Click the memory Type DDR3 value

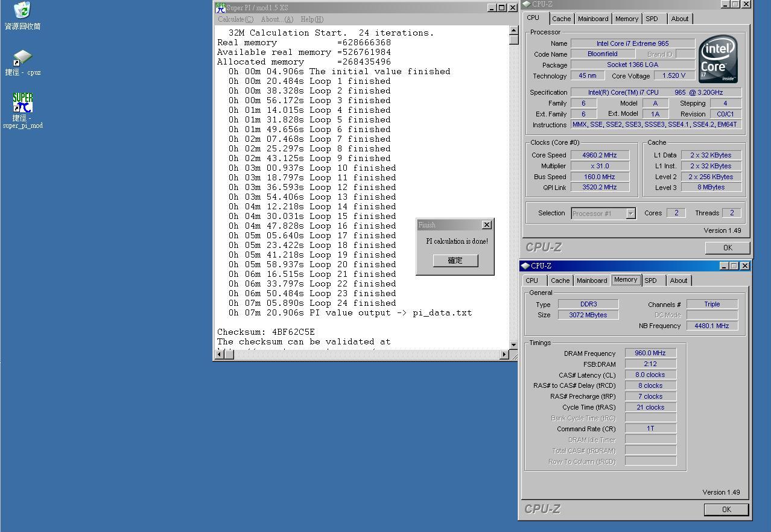tap(588, 305)
